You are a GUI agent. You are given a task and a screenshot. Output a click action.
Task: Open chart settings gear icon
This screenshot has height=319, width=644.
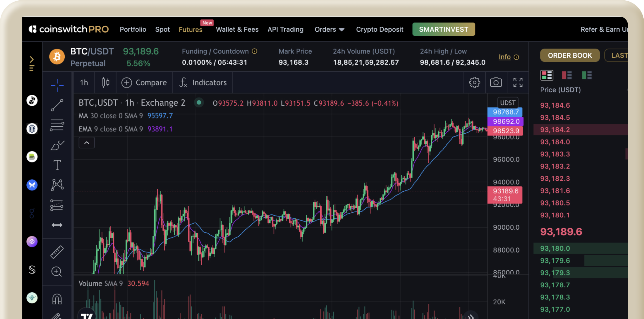pos(474,82)
